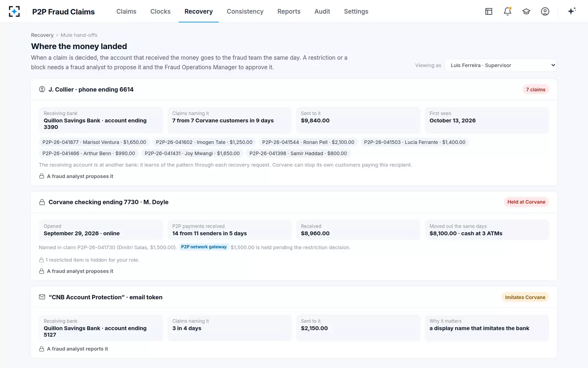Switch to the Claims tab
Image resolution: width=588 pixels, height=368 pixels.
(x=126, y=11)
